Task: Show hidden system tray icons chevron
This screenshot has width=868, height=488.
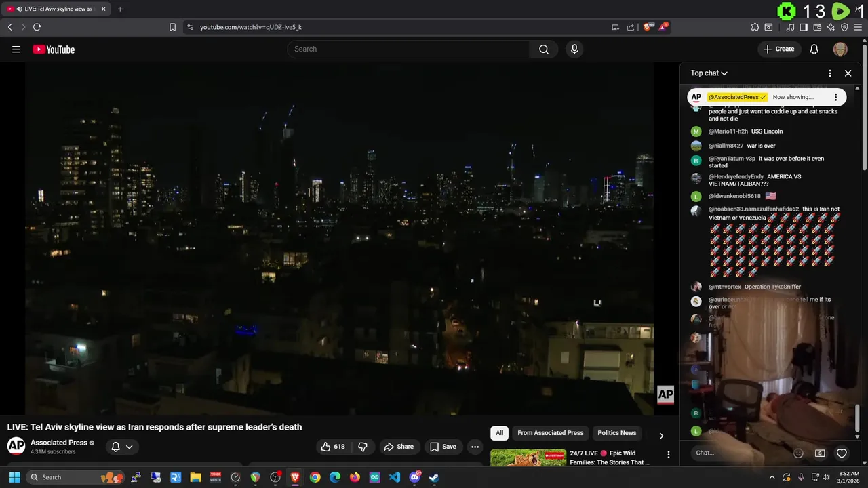Action: point(772,477)
